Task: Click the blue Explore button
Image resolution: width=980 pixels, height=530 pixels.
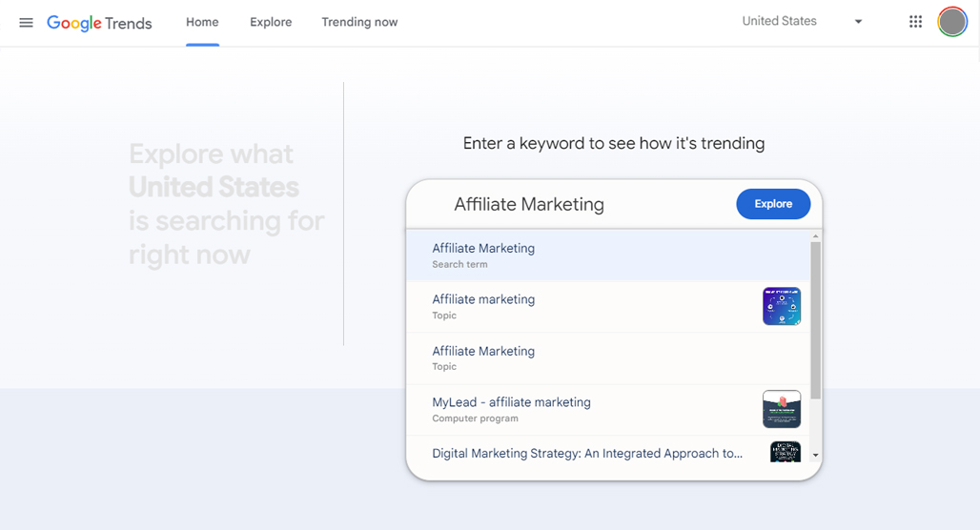Action: pos(773,204)
